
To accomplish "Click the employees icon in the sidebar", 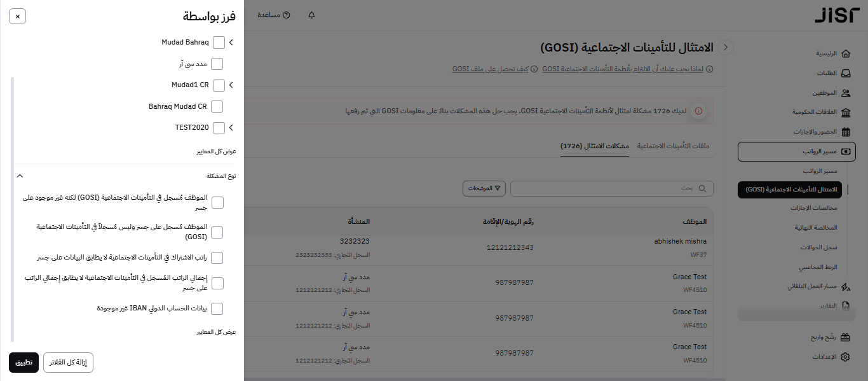I will coord(845,93).
